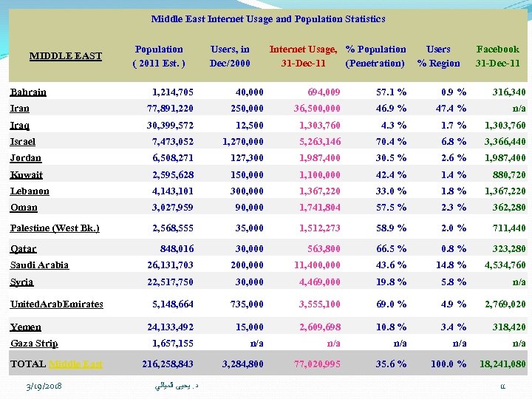Open the Bahrain country link
532x399 pixels.
28,92
